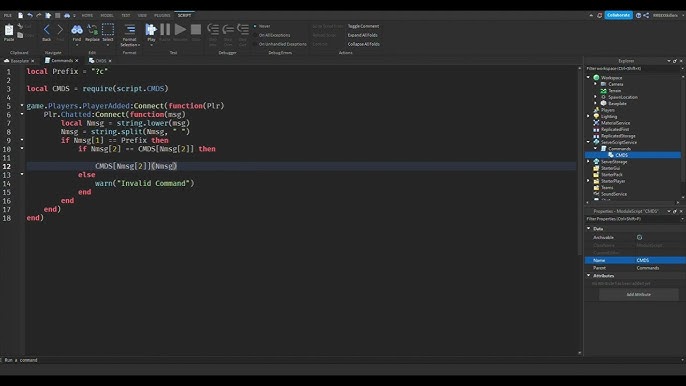
Task: Open the Find binoculars tool
Action: coord(77,30)
